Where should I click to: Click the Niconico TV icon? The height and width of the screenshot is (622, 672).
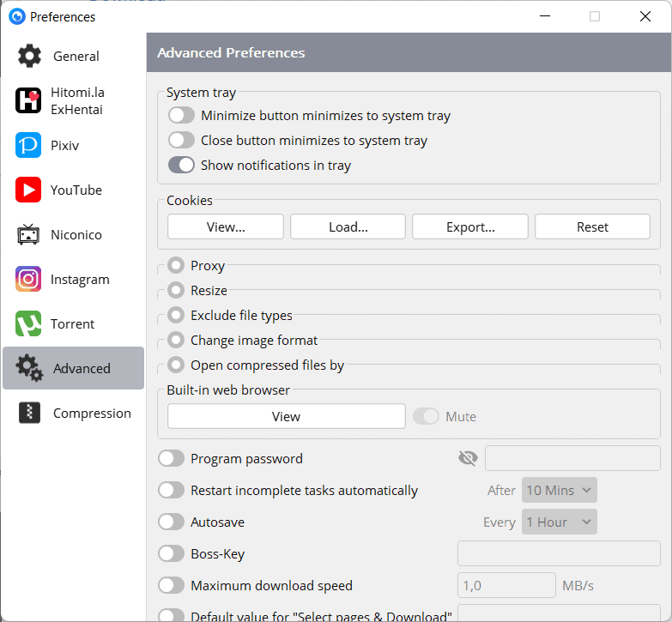tap(28, 234)
